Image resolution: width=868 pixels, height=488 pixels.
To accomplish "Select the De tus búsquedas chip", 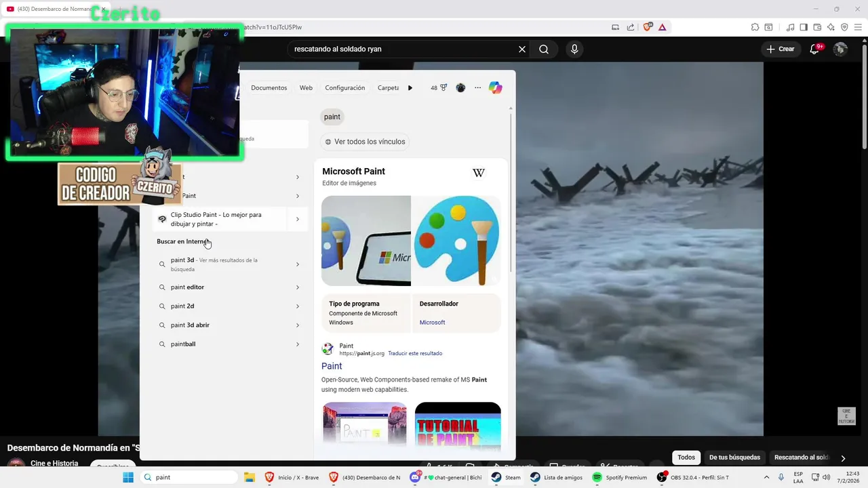I will [735, 457].
